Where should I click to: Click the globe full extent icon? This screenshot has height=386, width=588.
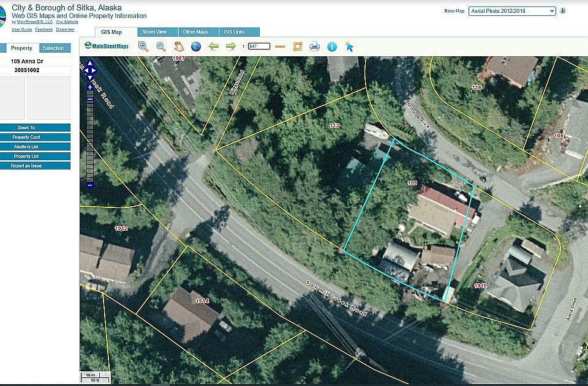click(x=196, y=46)
